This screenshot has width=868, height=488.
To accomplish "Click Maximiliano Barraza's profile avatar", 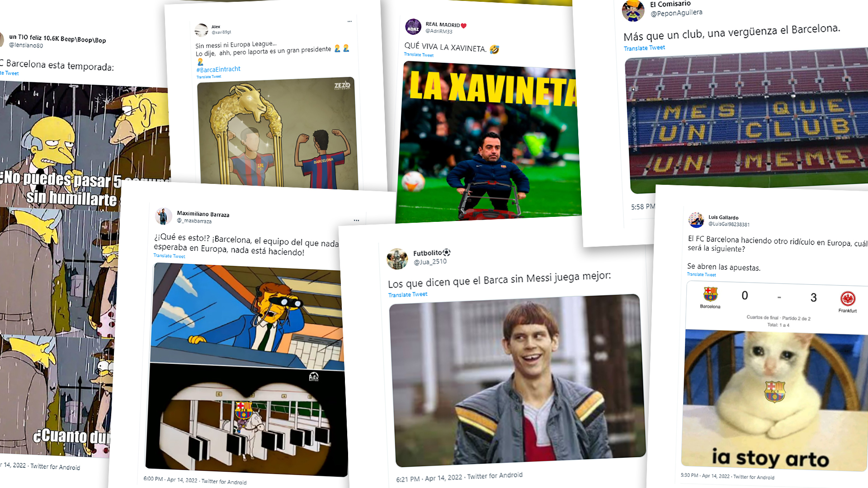I will 163,216.
